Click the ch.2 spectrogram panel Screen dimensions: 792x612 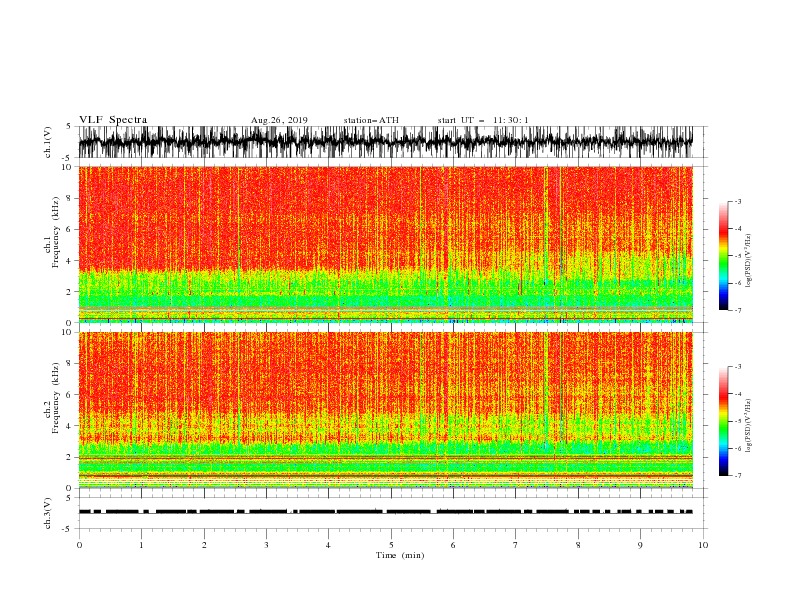(x=385, y=410)
